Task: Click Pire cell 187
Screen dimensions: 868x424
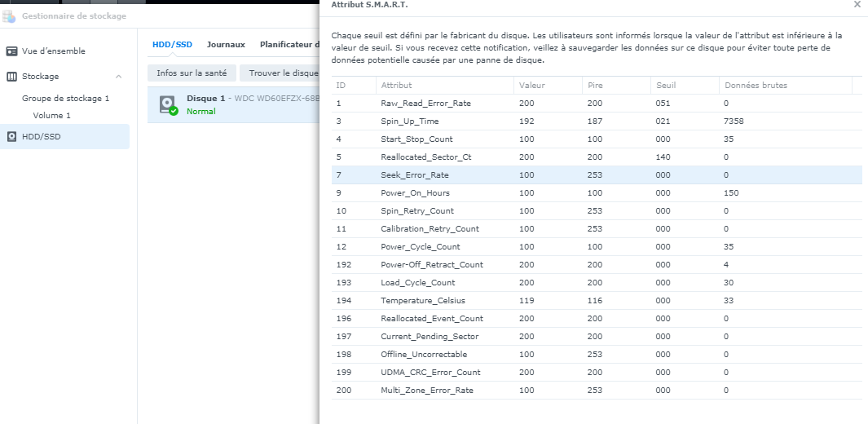Action: pyautogui.click(x=595, y=121)
